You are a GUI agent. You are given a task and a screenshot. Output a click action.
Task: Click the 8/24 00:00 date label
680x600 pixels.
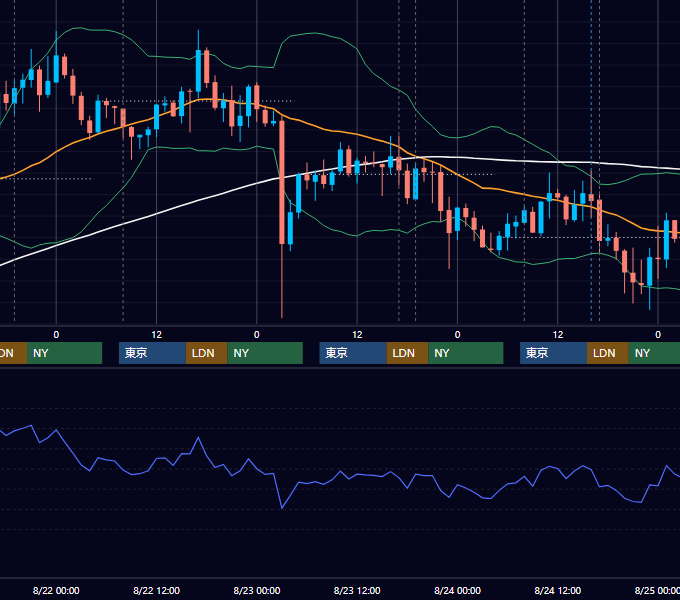coord(457,590)
